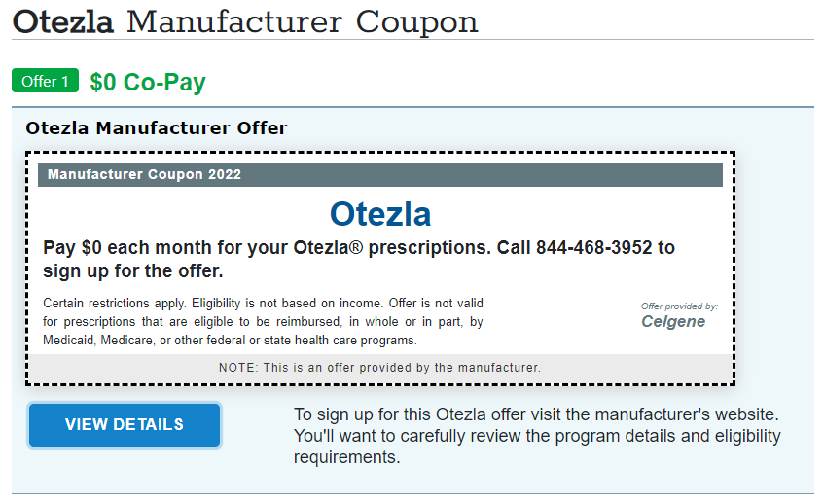
Task: Click the Otezla Manufacturer Coupon page title
Action: pyautogui.click(x=245, y=22)
